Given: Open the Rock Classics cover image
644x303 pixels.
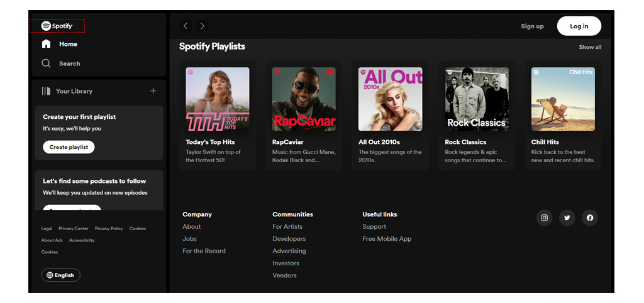Looking at the screenshot, I should point(477,99).
